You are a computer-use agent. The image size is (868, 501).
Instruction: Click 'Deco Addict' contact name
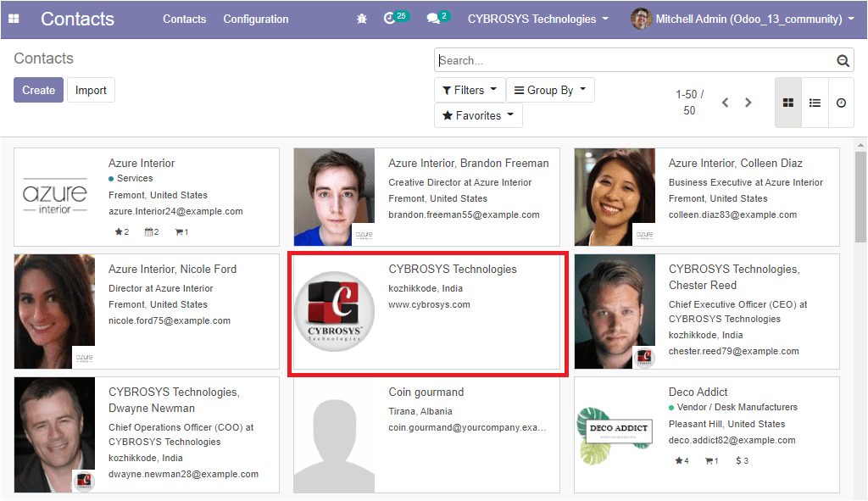[698, 392]
